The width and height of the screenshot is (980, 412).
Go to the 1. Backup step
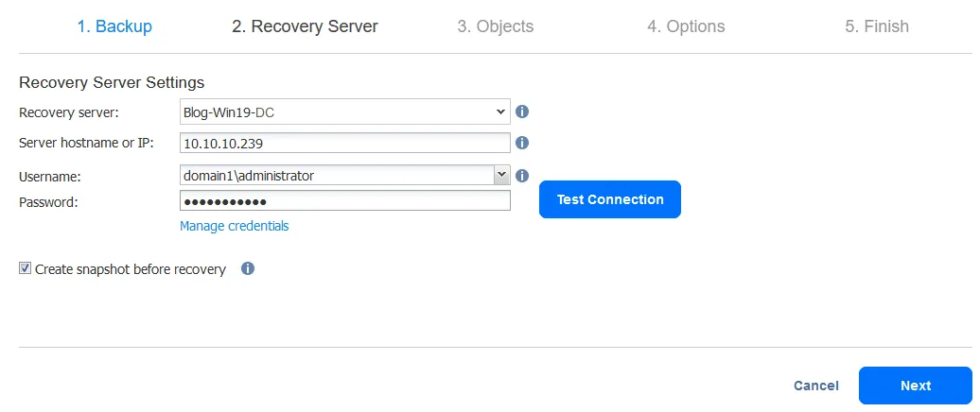pyautogui.click(x=114, y=26)
